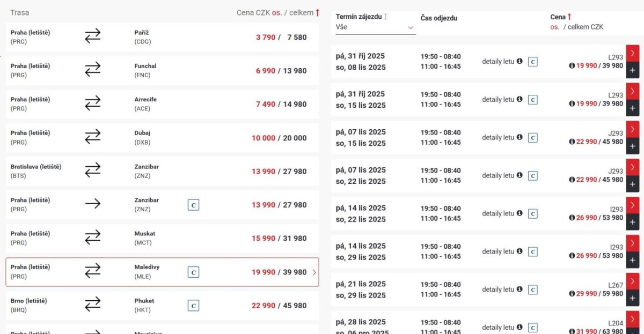
Task: Open info icon beside first 'detaily letu'
Action: [519, 62]
